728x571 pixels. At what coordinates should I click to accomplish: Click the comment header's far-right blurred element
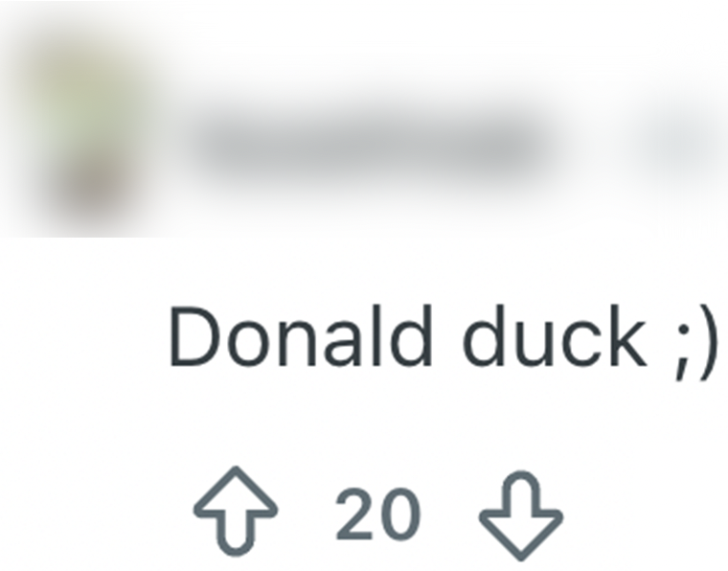point(682,144)
